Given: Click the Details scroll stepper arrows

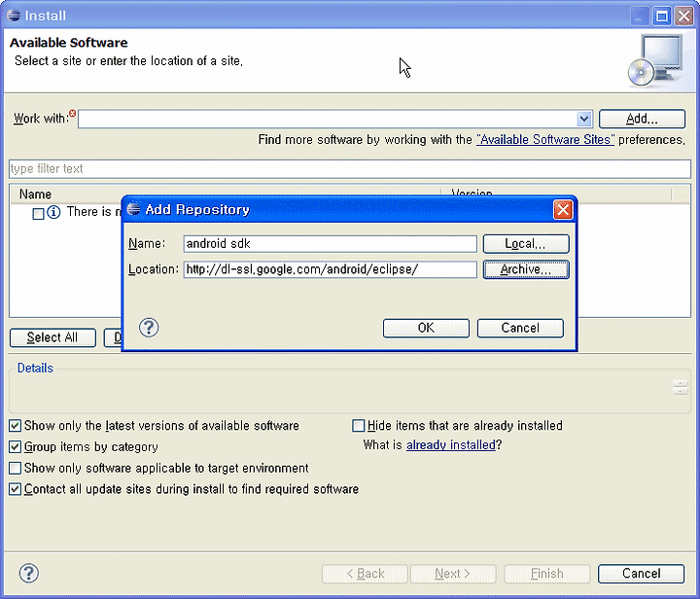Looking at the screenshot, I should tap(681, 387).
